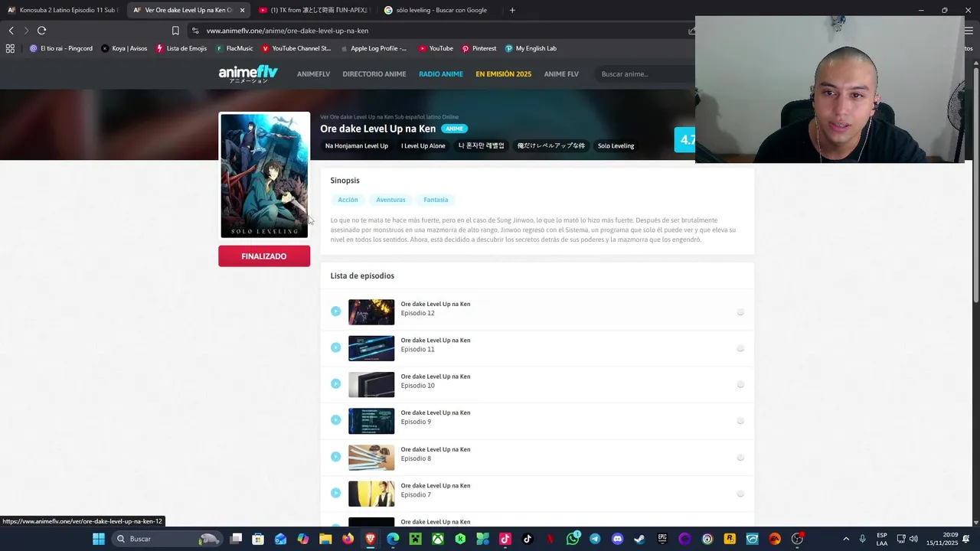
Task: Open EN EMISIÓN 2025 menu item
Action: pyautogui.click(x=503, y=74)
